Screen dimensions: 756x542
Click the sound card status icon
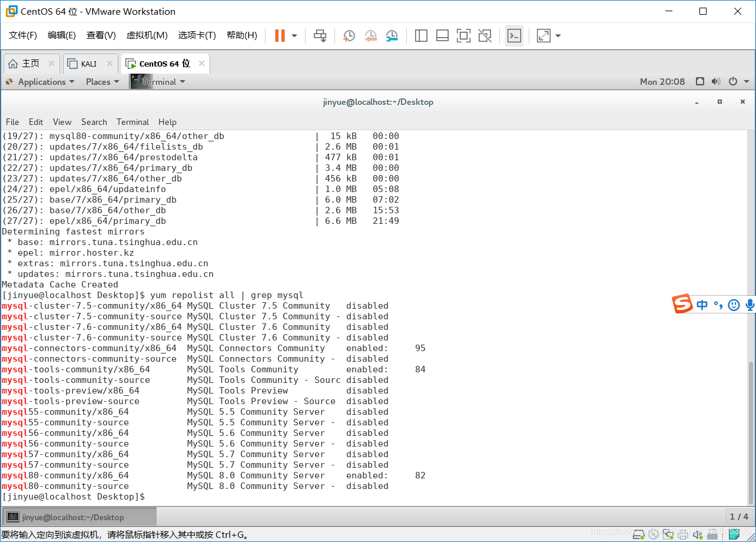[698, 534]
